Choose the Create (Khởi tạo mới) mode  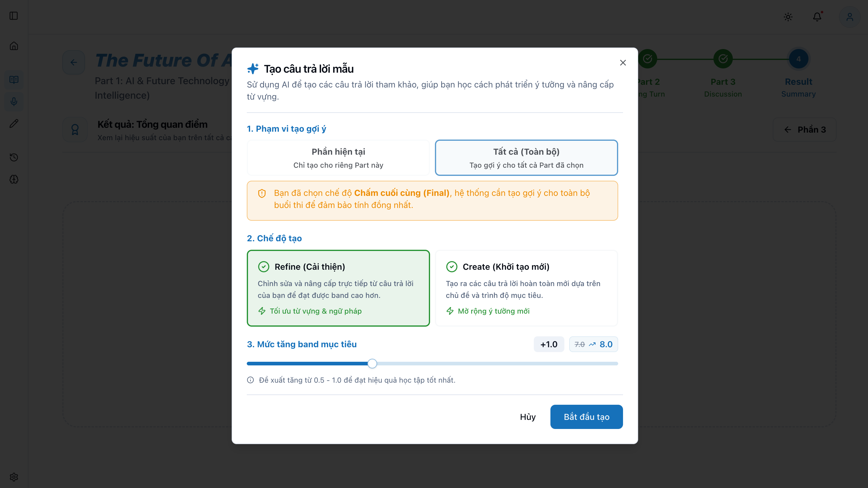[x=526, y=288]
